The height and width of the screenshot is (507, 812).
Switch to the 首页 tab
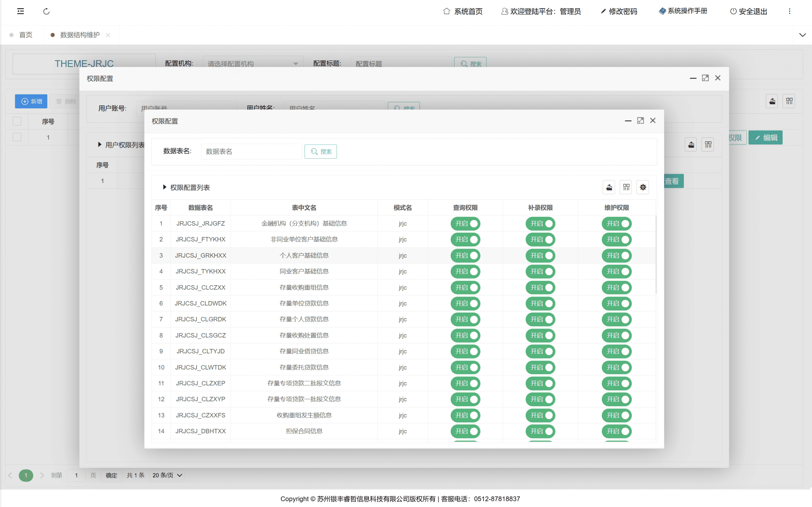pyautogui.click(x=25, y=35)
